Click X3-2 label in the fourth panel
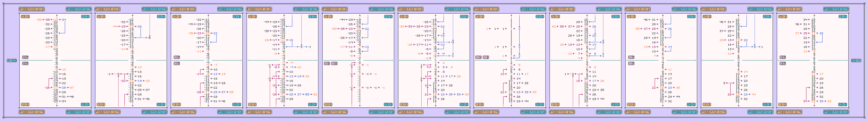This screenshot has height=121, width=868. (x=252, y=16)
